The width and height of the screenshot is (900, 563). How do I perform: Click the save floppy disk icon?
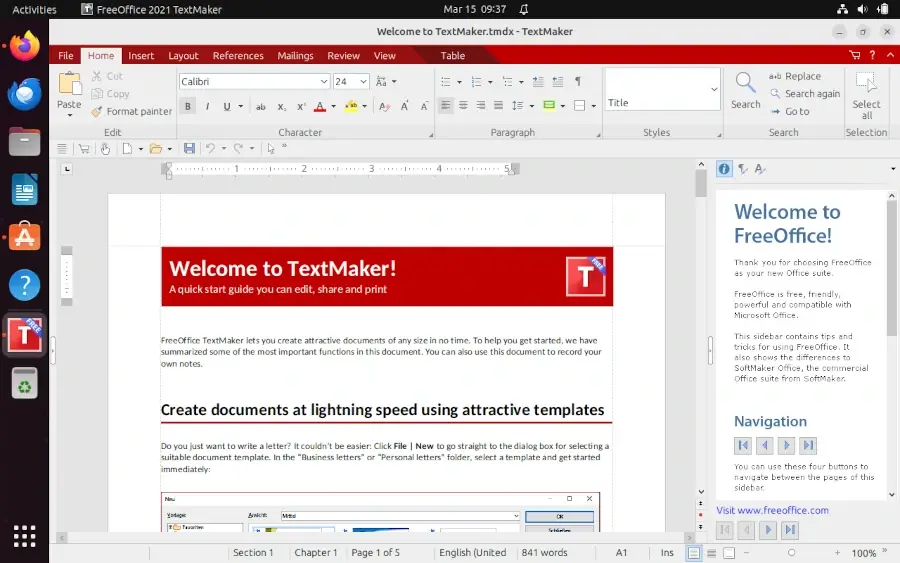click(189, 148)
